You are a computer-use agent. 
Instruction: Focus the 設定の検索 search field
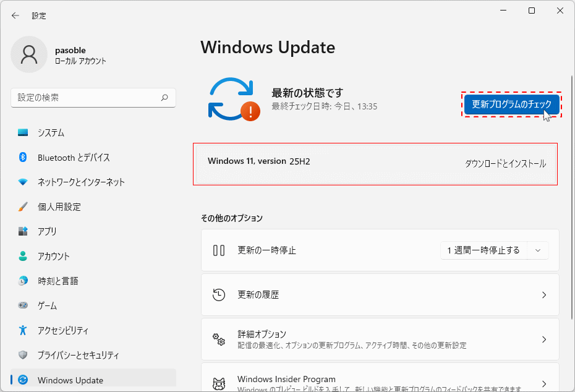point(87,98)
